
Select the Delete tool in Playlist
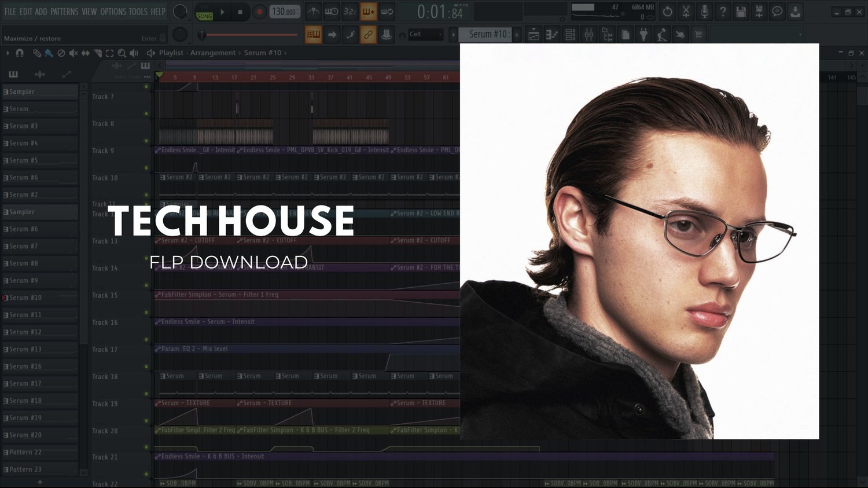click(x=61, y=53)
